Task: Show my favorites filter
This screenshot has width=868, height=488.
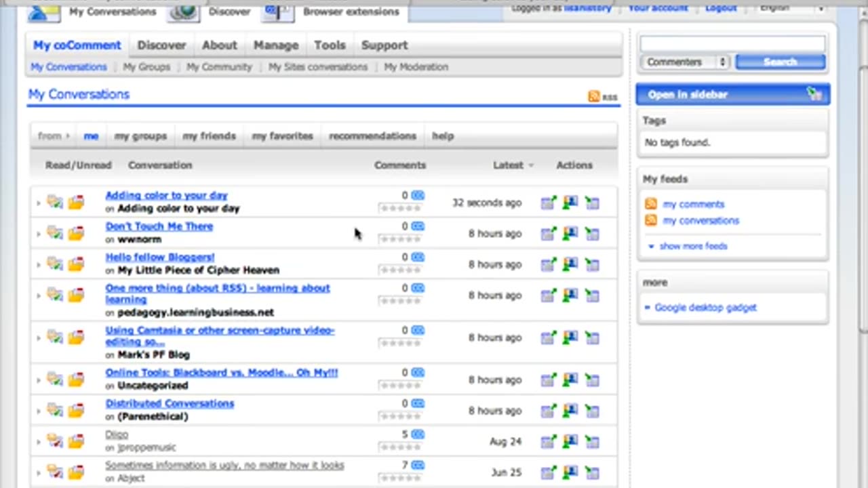Action: (x=283, y=136)
